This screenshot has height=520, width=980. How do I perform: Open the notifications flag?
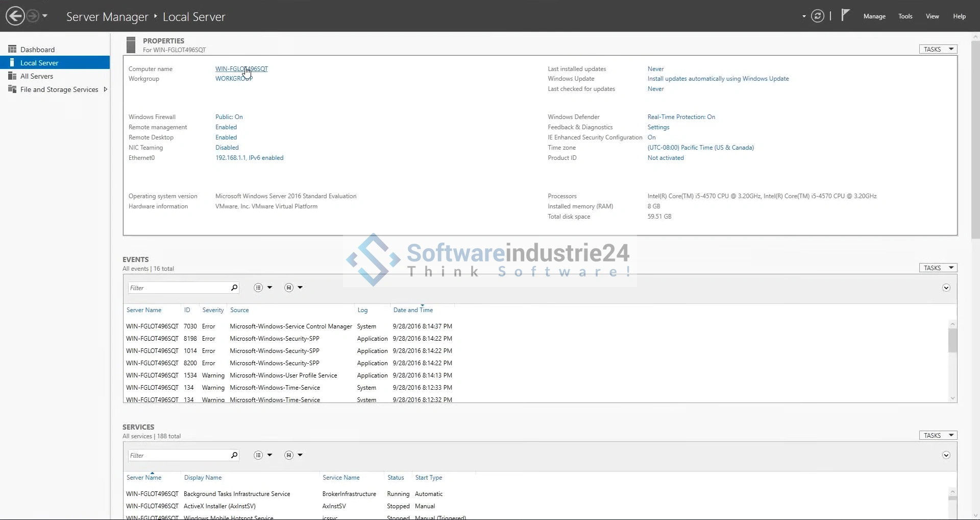click(845, 15)
